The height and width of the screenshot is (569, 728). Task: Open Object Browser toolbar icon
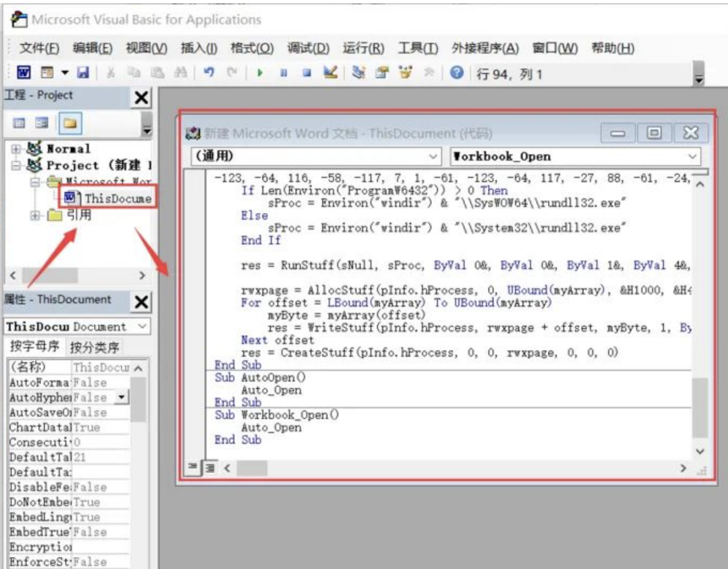pos(405,73)
